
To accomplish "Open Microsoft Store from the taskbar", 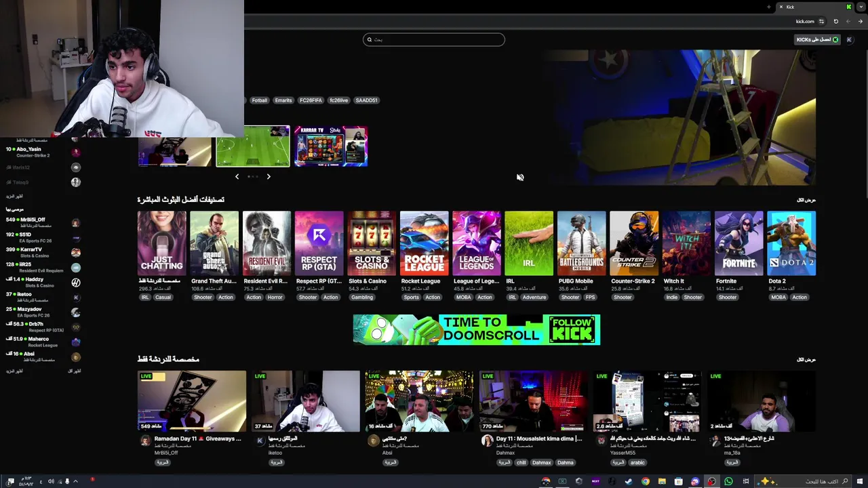I will [678, 481].
